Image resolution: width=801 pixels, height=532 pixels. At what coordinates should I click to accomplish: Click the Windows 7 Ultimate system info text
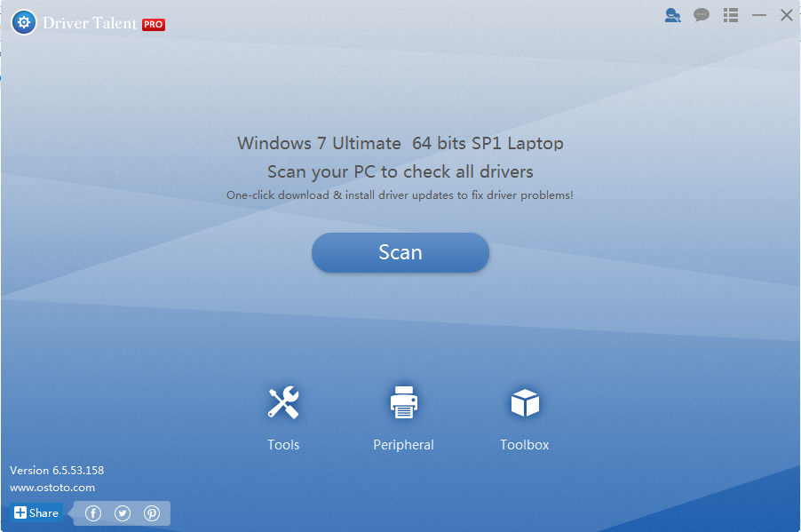(400, 143)
